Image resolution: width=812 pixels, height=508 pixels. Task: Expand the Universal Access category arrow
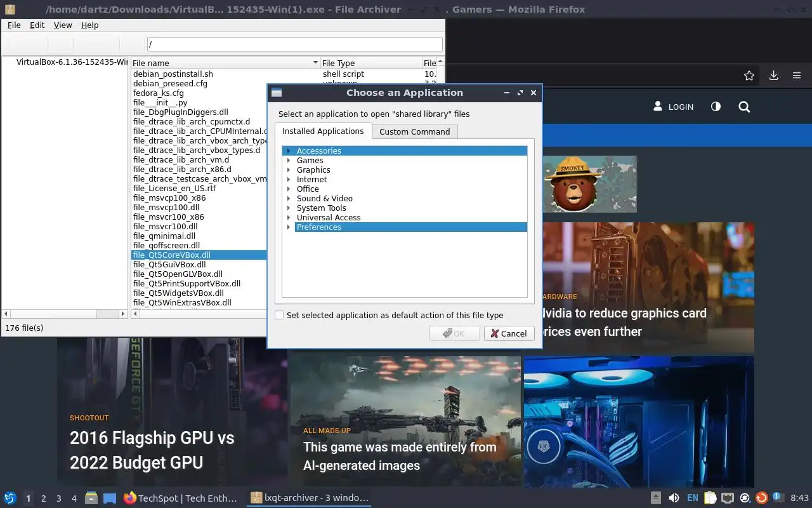point(288,217)
